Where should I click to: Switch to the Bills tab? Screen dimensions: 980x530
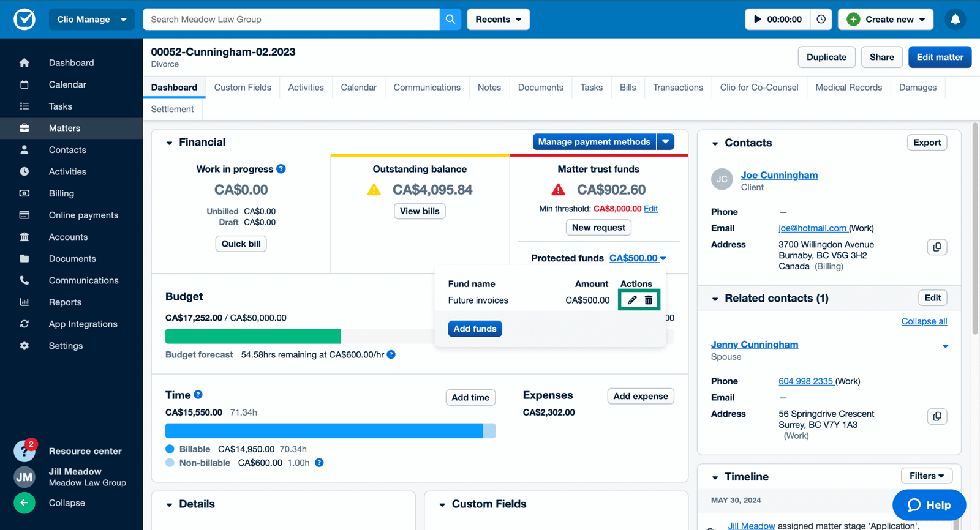628,87
